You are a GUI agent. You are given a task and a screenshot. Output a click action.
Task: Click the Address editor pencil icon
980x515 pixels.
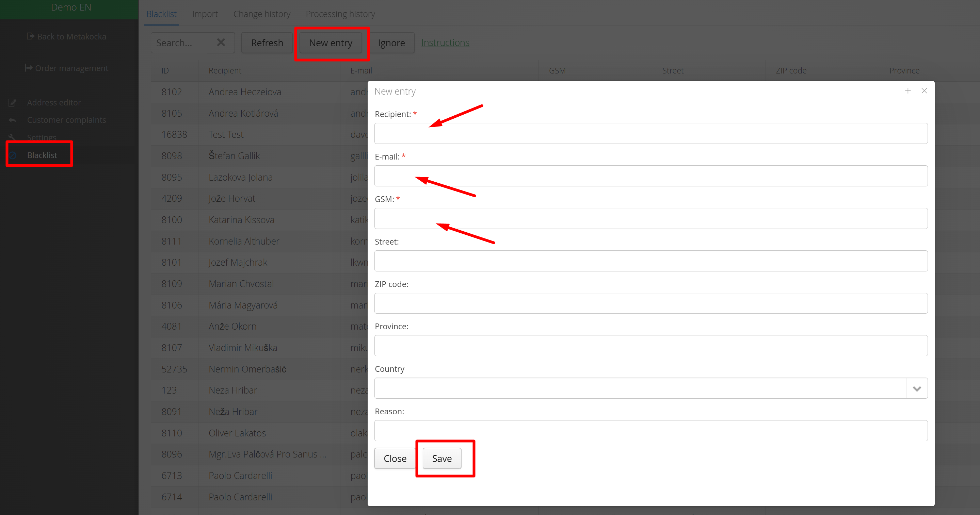pyautogui.click(x=12, y=103)
